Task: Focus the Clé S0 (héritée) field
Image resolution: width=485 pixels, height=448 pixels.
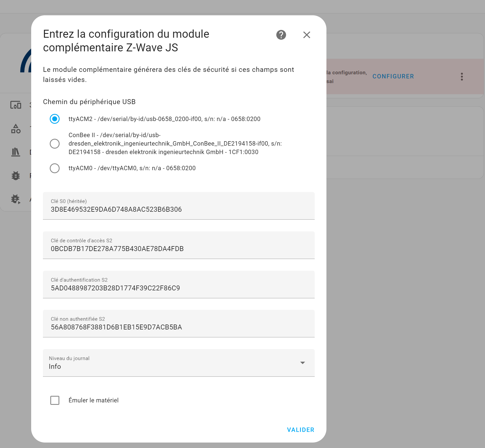Action: 179,206
